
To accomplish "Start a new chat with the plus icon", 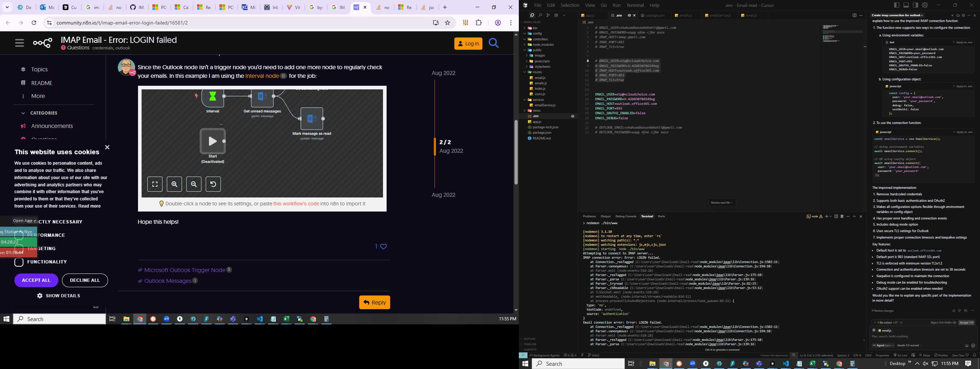I will click(x=953, y=15).
